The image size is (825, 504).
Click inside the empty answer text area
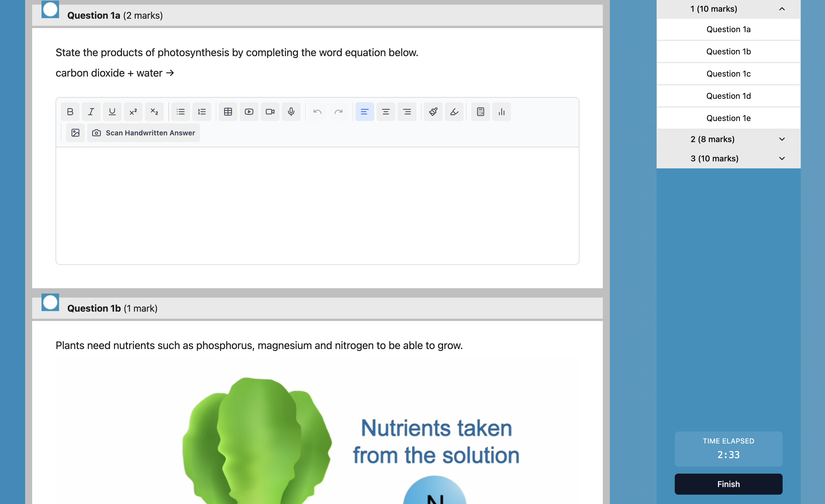pos(317,204)
